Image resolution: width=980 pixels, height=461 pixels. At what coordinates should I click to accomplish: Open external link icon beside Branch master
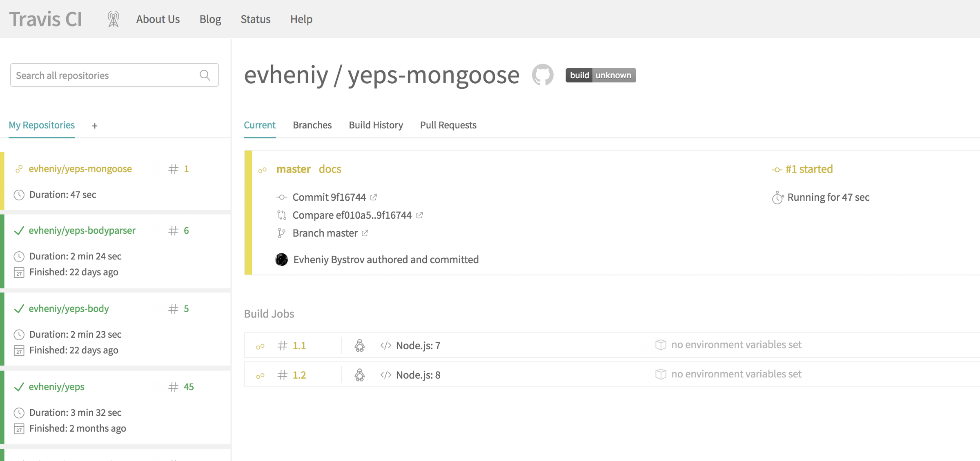(x=365, y=233)
